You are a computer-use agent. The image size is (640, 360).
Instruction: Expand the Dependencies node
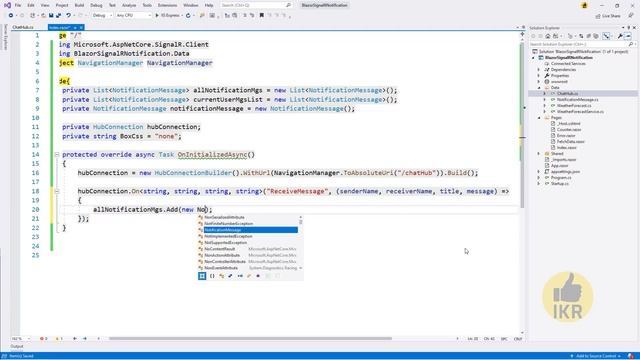pyautogui.click(x=539, y=70)
